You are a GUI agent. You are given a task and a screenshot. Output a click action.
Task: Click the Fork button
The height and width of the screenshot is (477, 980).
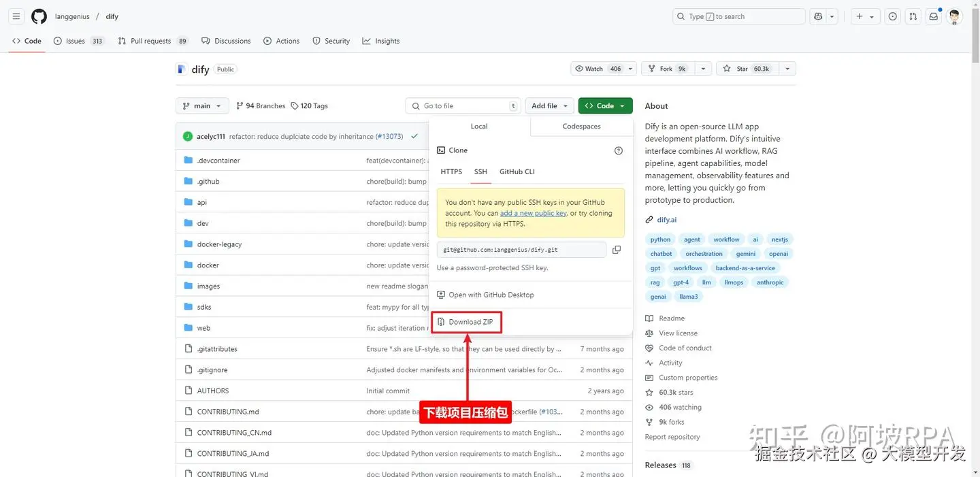(x=668, y=69)
